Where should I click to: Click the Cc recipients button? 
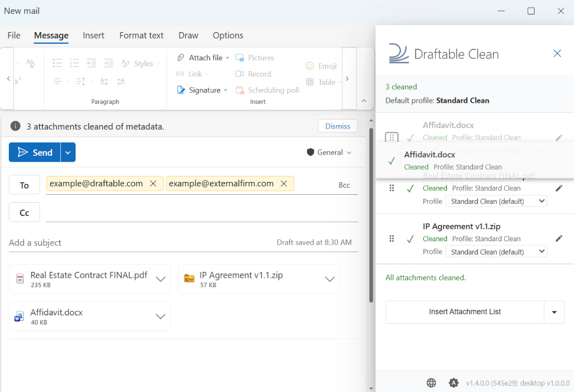coord(24,213)
